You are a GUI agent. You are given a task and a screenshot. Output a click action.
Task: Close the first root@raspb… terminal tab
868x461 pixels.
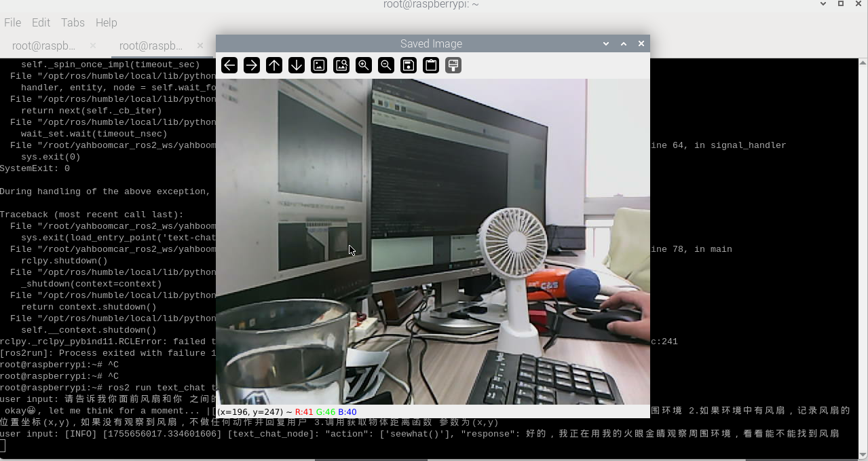tap(93, 45)
